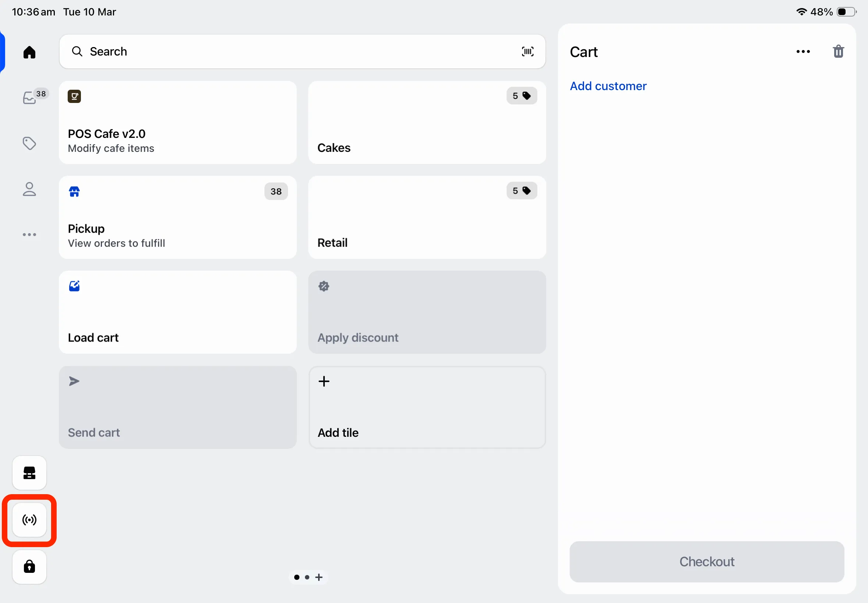The height and width of the screenshot is (603, 868).
Task: Clear cart with the trash icon
Action: tap(838, 51)
